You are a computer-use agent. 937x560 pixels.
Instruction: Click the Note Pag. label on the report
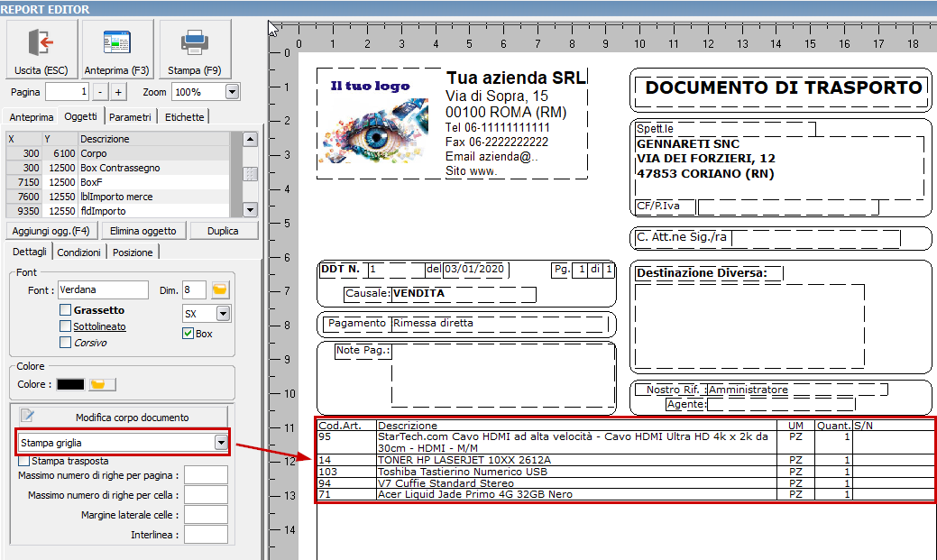(x=363, y=350)
